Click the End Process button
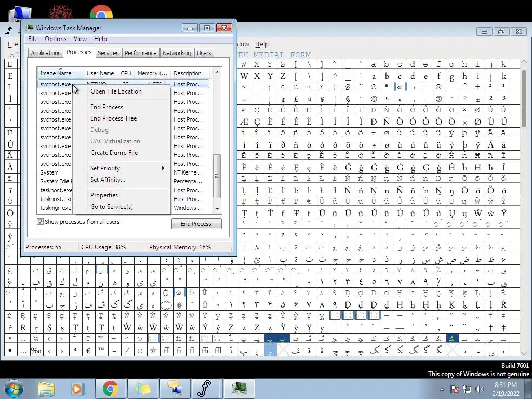Screen dimensions: 532x399 [x=196, y=224]
